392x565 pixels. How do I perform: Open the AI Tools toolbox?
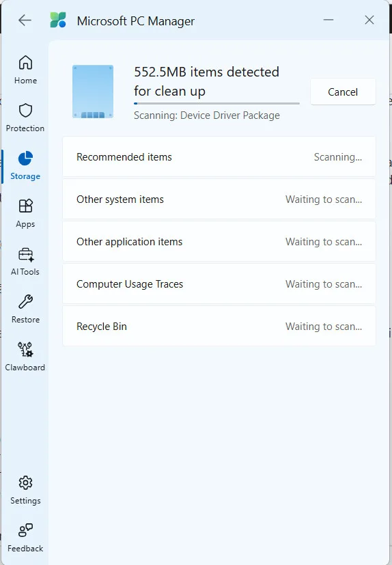click(25, 262)
